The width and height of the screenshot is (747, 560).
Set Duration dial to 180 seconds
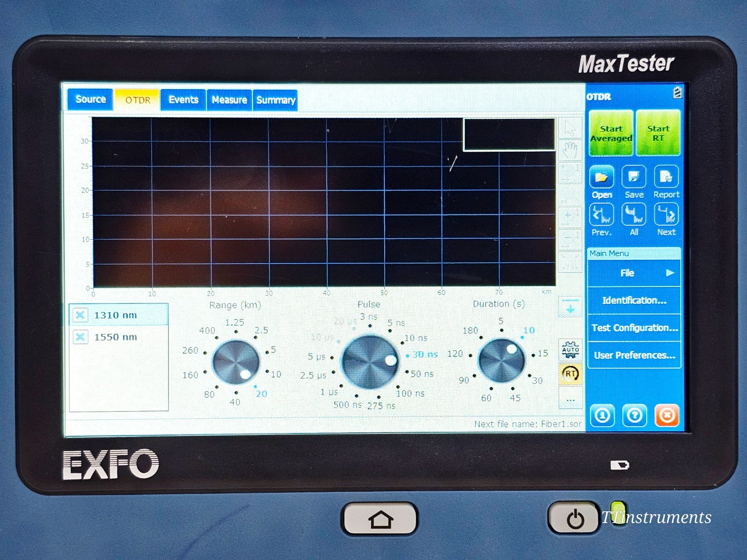[x=470, y=330]
